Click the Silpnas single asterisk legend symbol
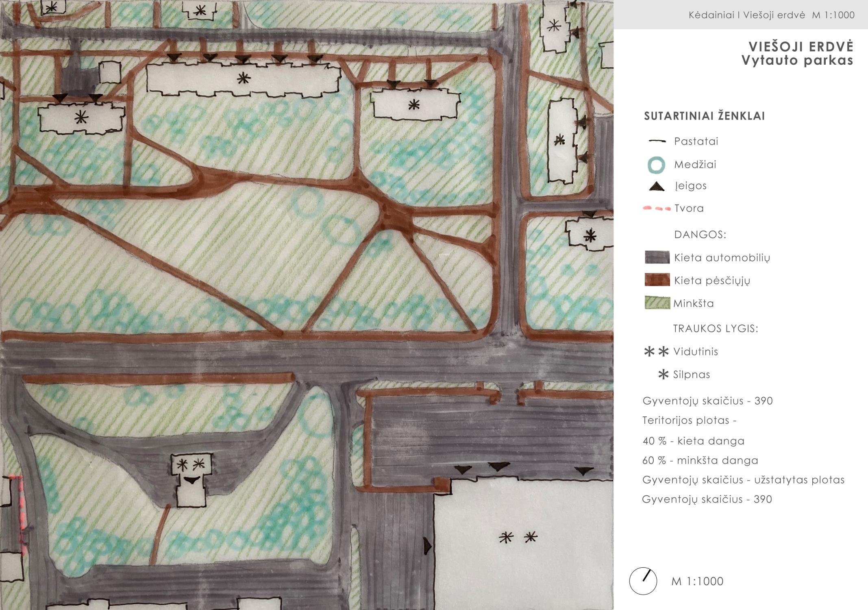This screenshot has width=868, height=610. [663, 375]
